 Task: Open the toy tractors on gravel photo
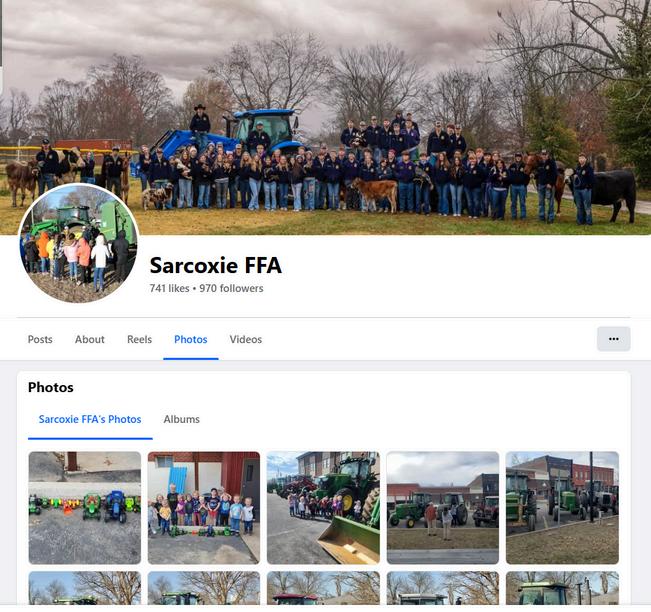pyautogui.click(x=85, y=508)
